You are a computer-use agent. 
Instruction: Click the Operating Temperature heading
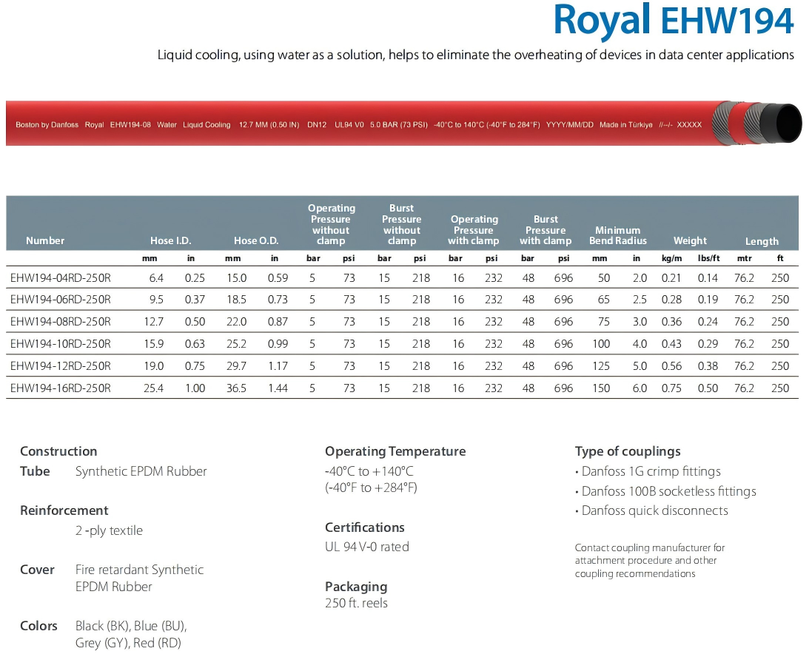(395, 451)
